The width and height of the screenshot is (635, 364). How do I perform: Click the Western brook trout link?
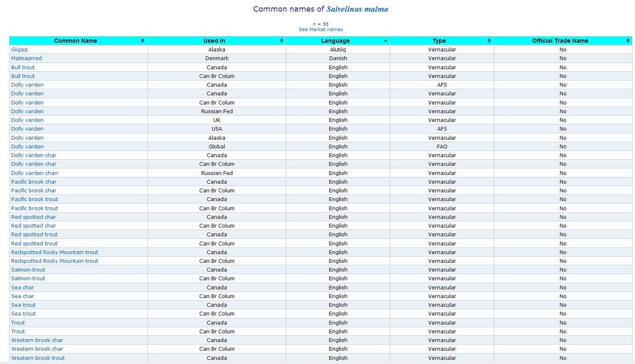(38, 358)
